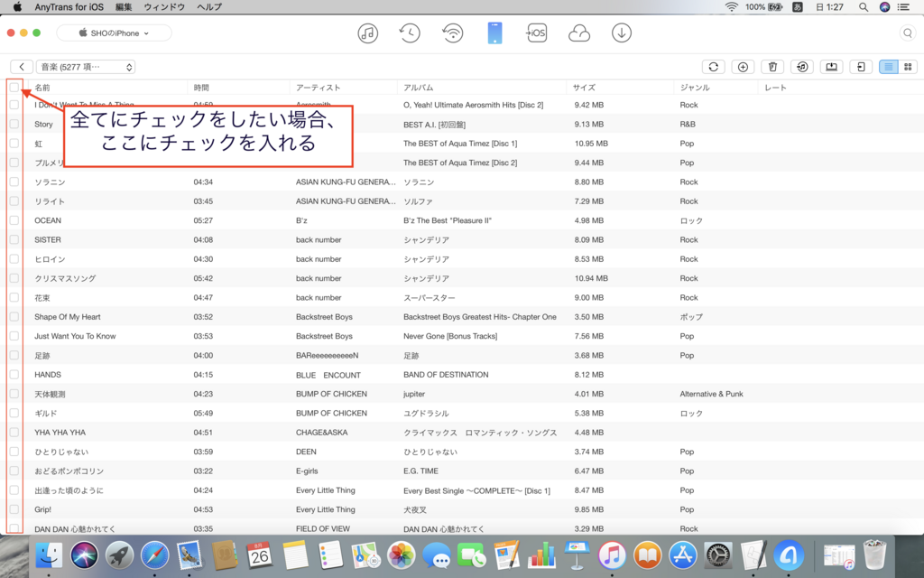Select the OCEAN row checkbox
This screenshot has width=924, height=578.
[14, 220]
